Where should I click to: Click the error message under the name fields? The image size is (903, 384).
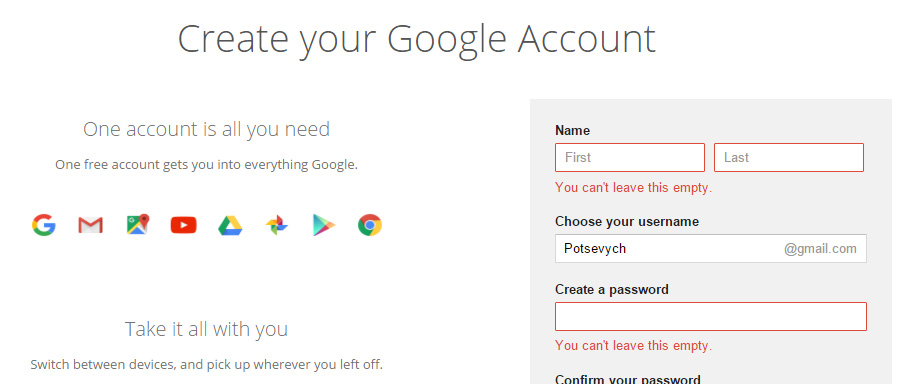pos(633,188)
